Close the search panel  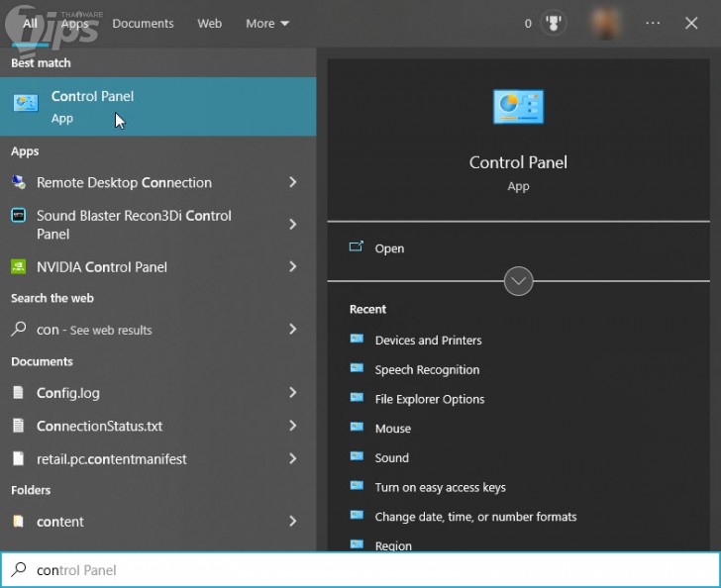tap(691, 23)
